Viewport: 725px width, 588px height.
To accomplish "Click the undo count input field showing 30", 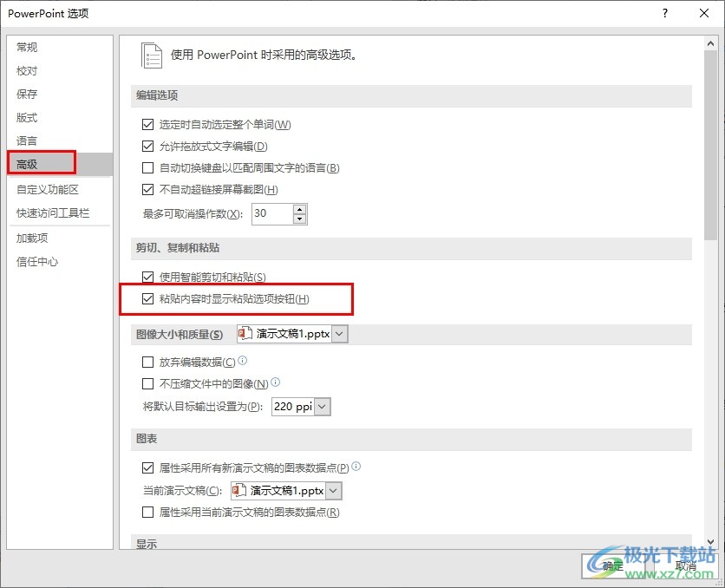I will 273,213.
